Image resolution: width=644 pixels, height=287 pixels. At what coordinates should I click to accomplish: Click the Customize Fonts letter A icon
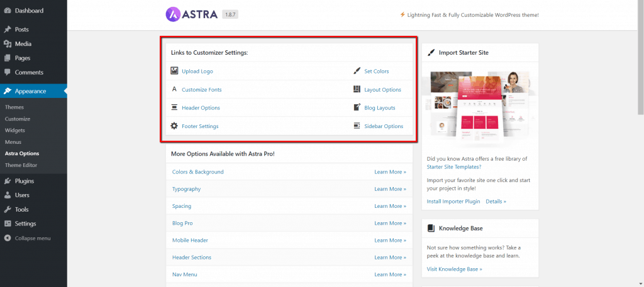pos(174,89)
